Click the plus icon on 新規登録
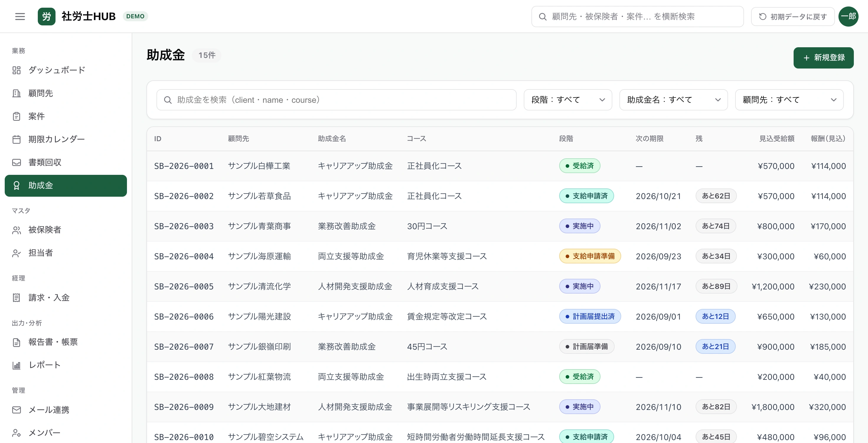 click(x=806, y=58)
